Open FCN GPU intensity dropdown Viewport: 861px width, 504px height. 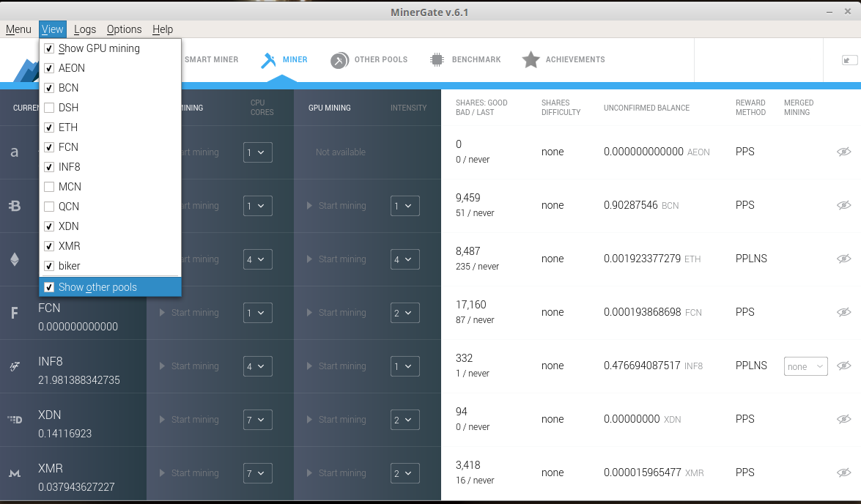[404, 313]
